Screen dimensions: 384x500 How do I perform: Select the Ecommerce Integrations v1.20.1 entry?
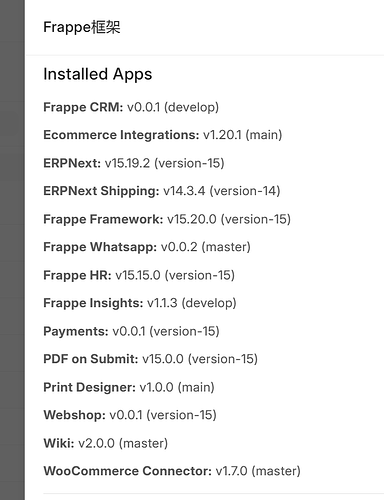(163, 135)
